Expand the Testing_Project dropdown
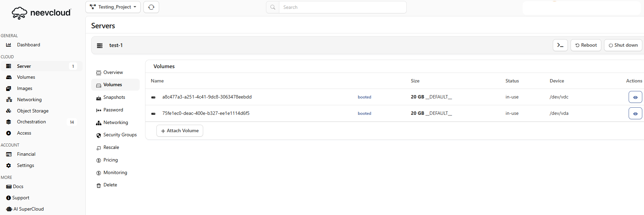This screenshot has width=644, height=215. coord(113,7)
